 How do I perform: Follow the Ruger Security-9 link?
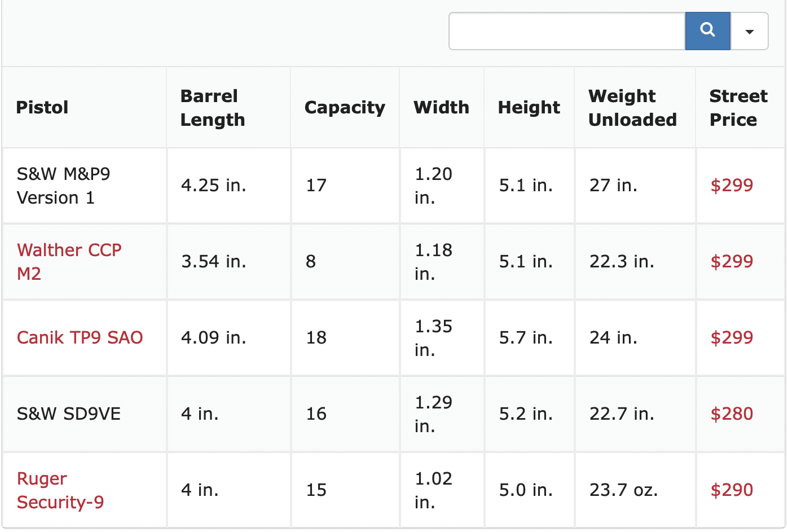(60, 490)
